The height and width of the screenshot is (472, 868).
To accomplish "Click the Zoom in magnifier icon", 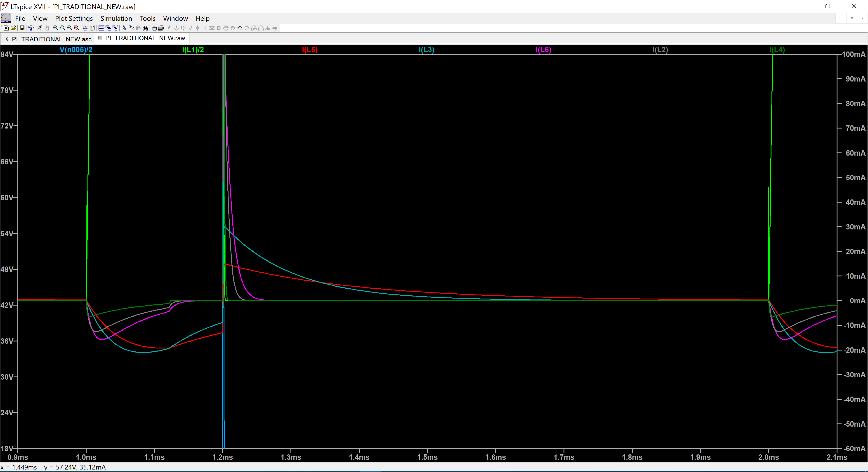I will [x=56, y=28].
